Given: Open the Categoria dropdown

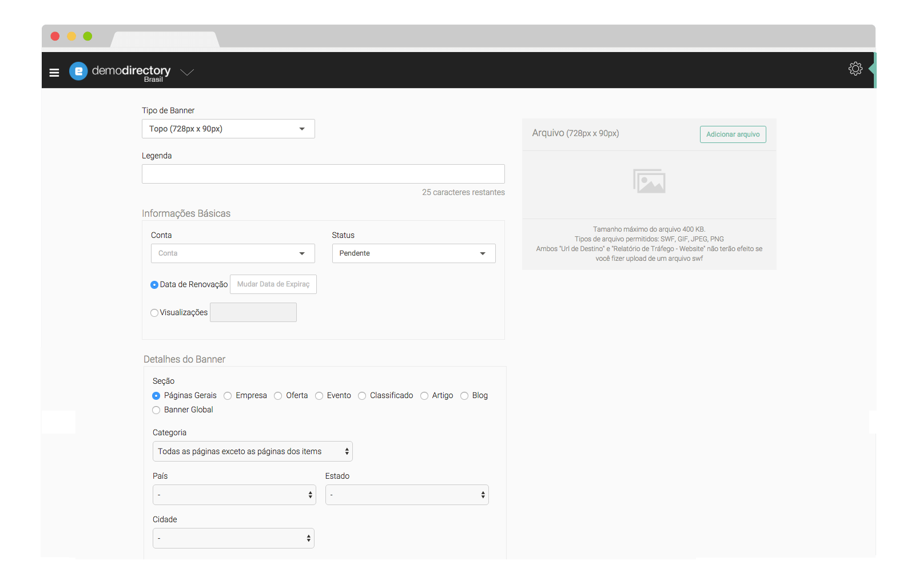Looking at the screenshot, I should [x=253, y=451].
